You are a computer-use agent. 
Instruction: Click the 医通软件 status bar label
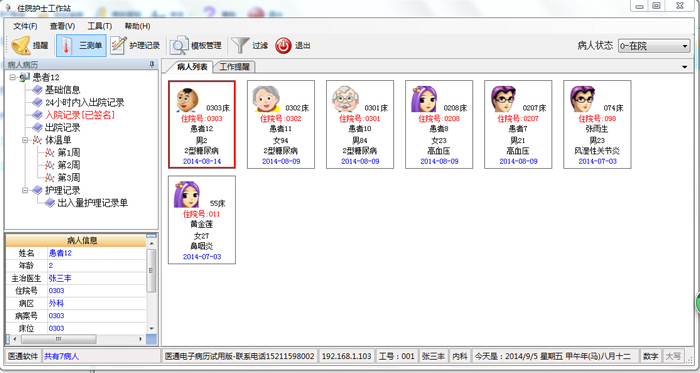(23, 356)
